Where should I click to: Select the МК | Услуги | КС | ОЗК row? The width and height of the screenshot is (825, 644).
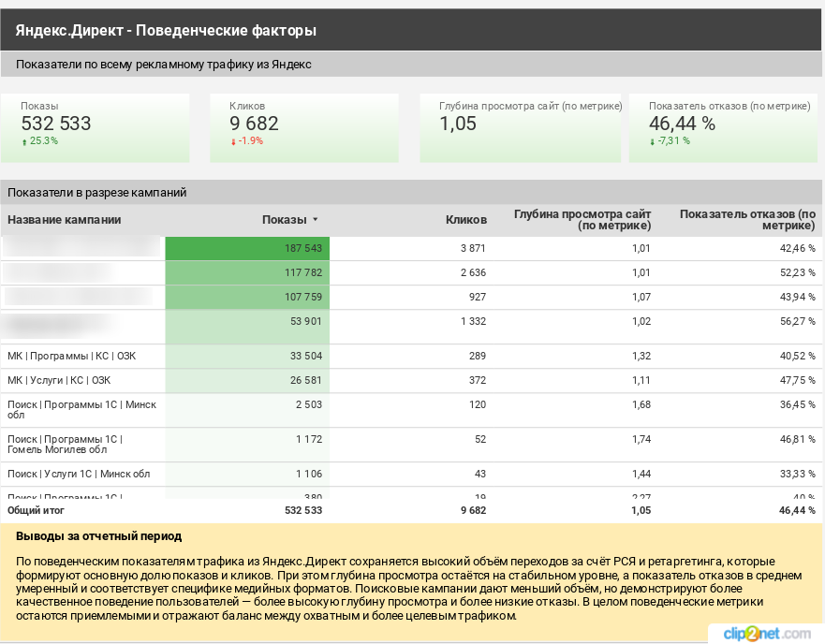(x=59, y=380)
